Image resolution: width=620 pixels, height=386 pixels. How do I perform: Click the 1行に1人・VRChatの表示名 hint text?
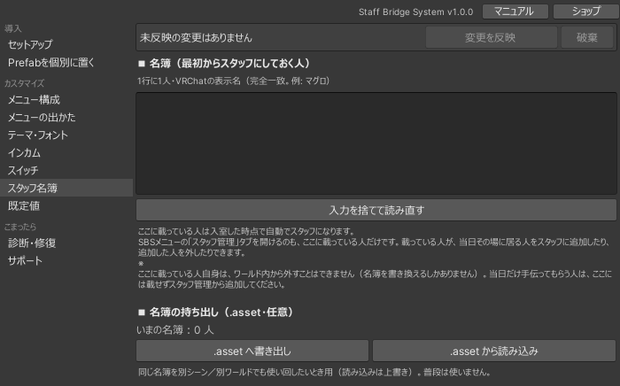tap(234, 81)
